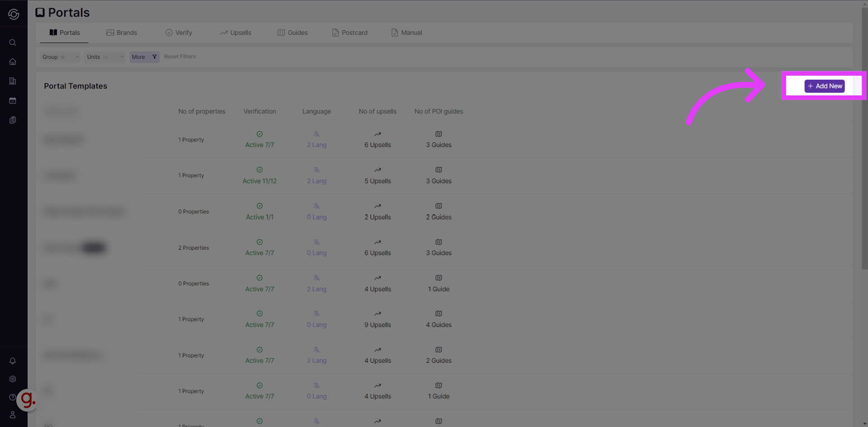Open notifications bell in sidebar
The height and width of the screenshot is (427, 868).
(13, 361)
